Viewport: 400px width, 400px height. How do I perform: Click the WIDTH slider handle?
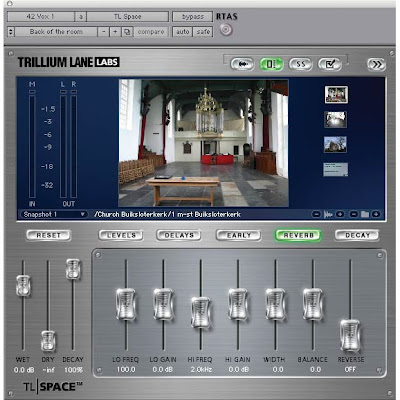tap(275, 304)
